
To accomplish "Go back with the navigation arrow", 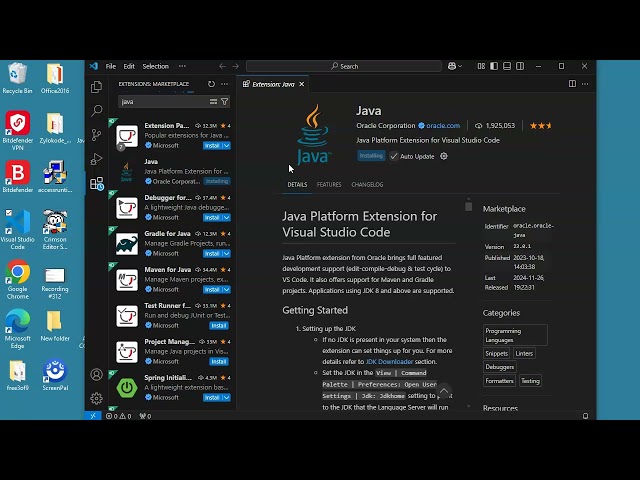I will pyautogui.click(x=222, y=66).
